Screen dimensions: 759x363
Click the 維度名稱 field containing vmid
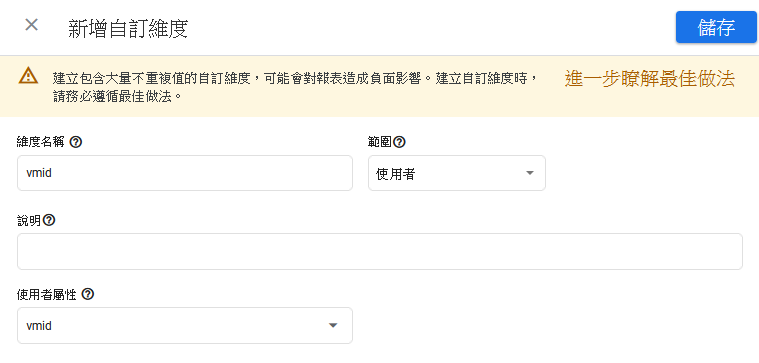pyautogui.click(x=185, y=173)
